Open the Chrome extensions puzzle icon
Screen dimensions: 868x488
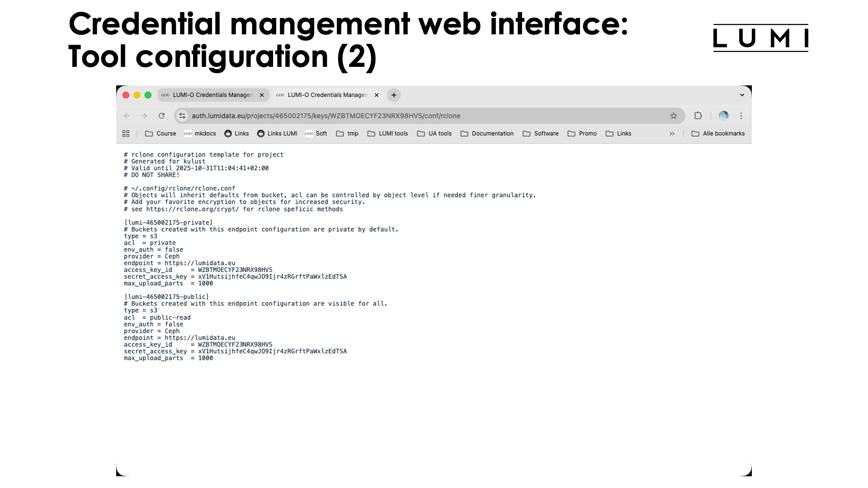[x=698, y=116]
